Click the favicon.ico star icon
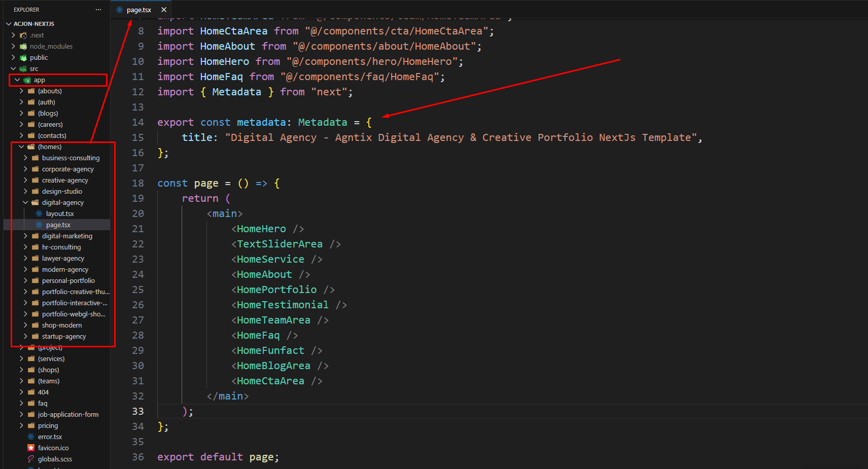Screen dimensions: 868x469 tap(31, 448)
